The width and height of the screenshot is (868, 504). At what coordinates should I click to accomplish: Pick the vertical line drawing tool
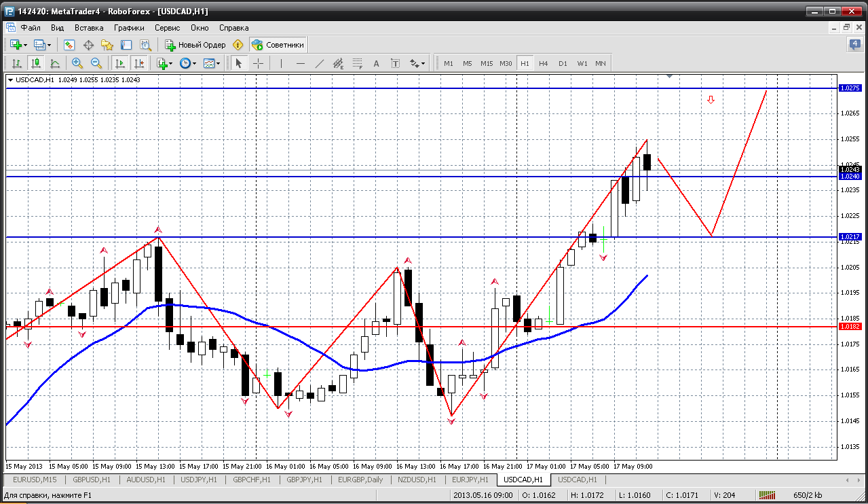[281, 63]
